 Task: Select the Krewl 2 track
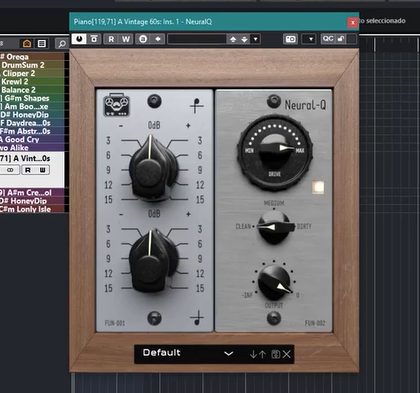click(x=32, y=82)
